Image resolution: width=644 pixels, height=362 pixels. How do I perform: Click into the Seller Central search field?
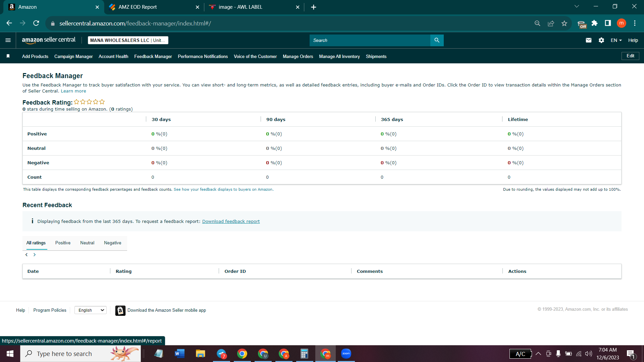tap(370, 40)
